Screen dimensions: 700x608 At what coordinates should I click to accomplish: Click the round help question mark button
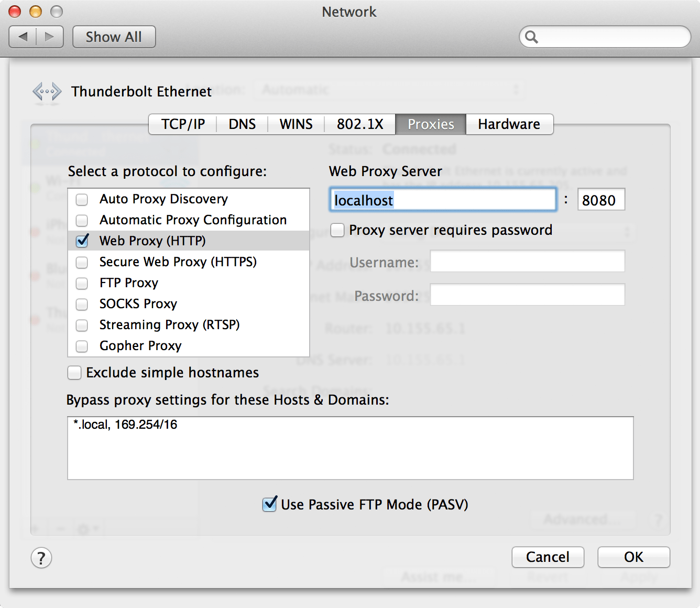41,558
